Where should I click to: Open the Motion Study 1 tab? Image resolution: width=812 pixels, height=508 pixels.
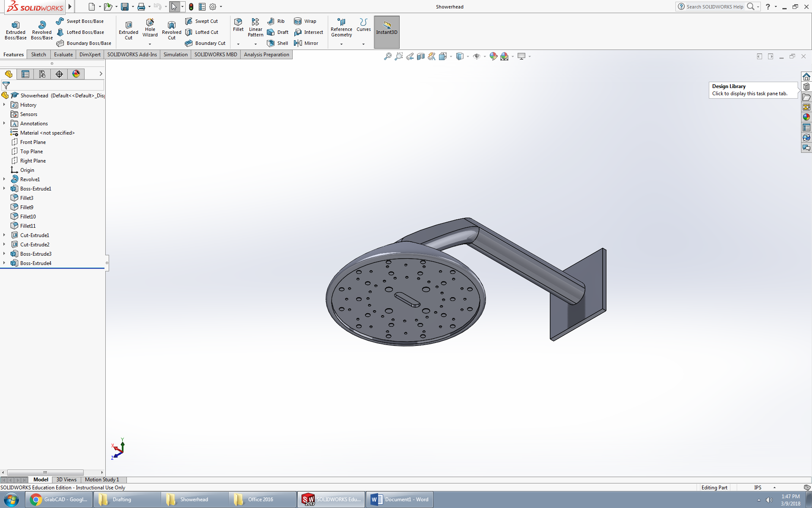tap(102, 480)
